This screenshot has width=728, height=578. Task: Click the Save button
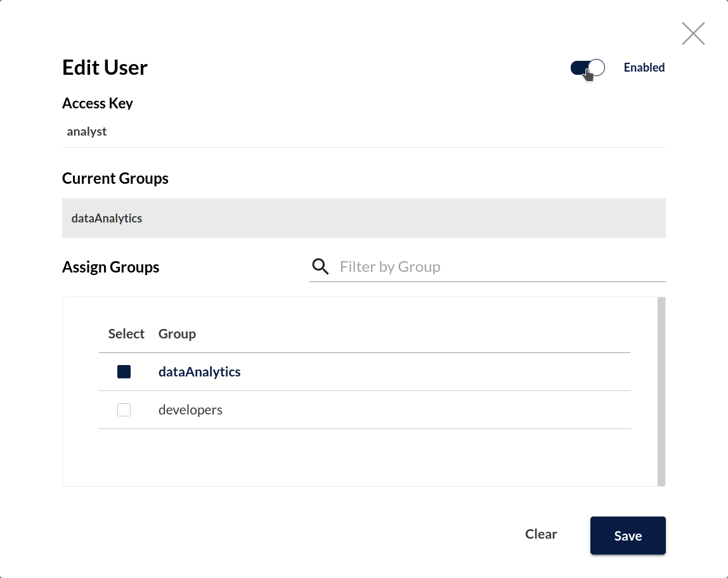pos(627,535)
